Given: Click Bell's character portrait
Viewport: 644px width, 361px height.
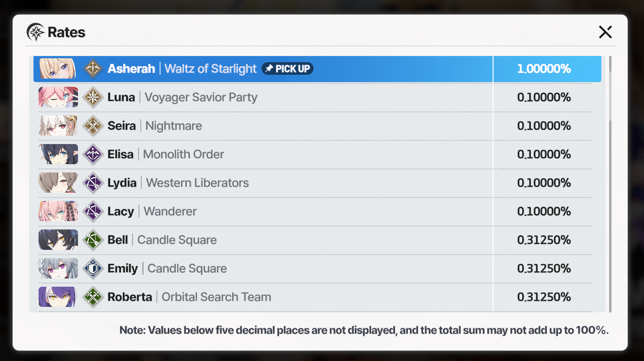Looking at the screenshot, I should [58, 239].
